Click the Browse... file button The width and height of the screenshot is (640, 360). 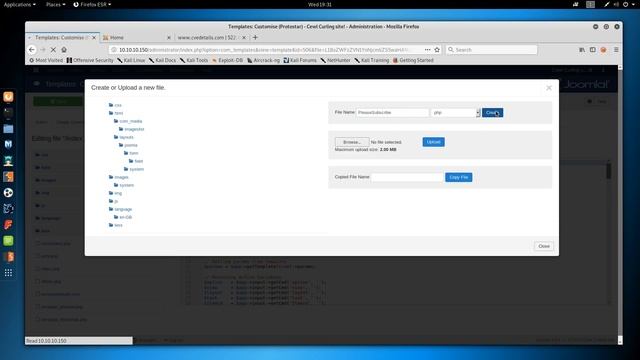[x=352, y=142]
